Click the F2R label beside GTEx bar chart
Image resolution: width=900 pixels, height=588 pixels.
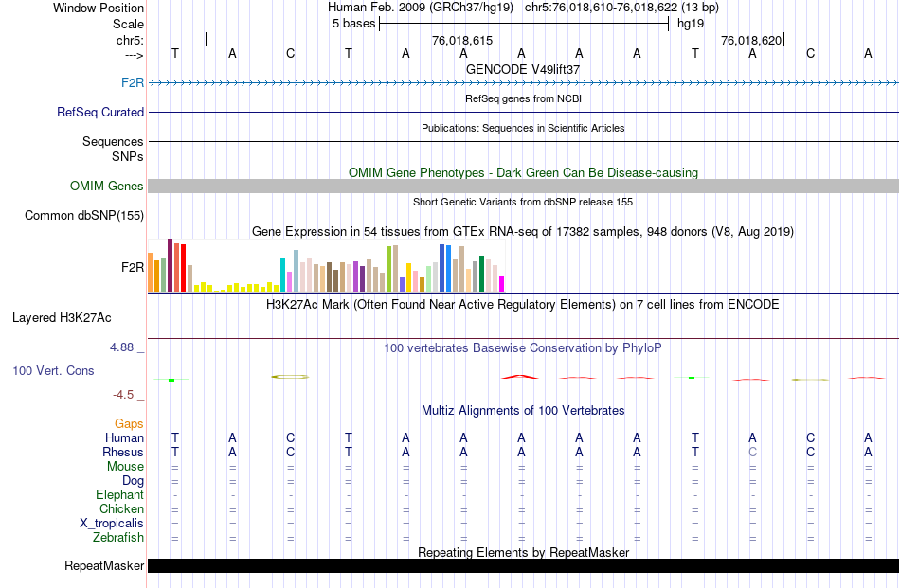point(133,267)
